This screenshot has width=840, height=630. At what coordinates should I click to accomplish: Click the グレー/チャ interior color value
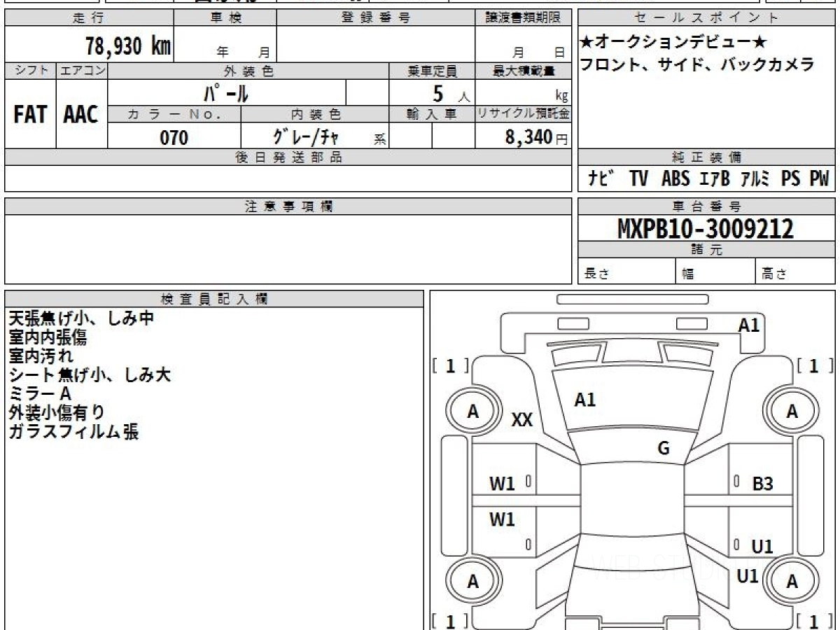pos(307,137)
